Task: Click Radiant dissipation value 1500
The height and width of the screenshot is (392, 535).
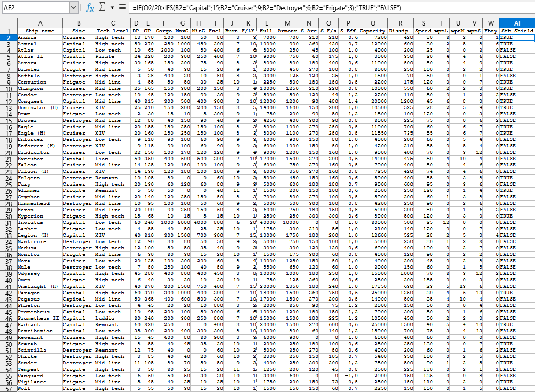Action: pos(400,325)
